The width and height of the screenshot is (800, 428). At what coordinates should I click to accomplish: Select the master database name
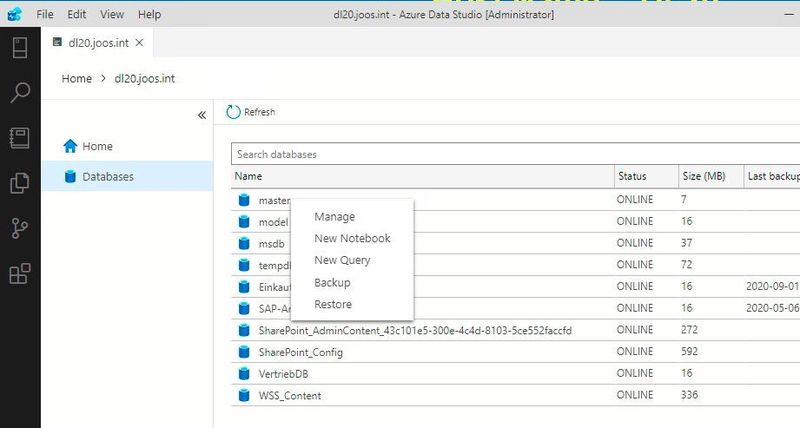pos(274,200)
